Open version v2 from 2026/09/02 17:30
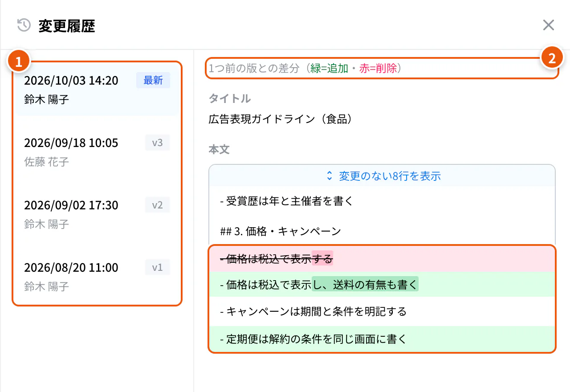 coord(97,214)
